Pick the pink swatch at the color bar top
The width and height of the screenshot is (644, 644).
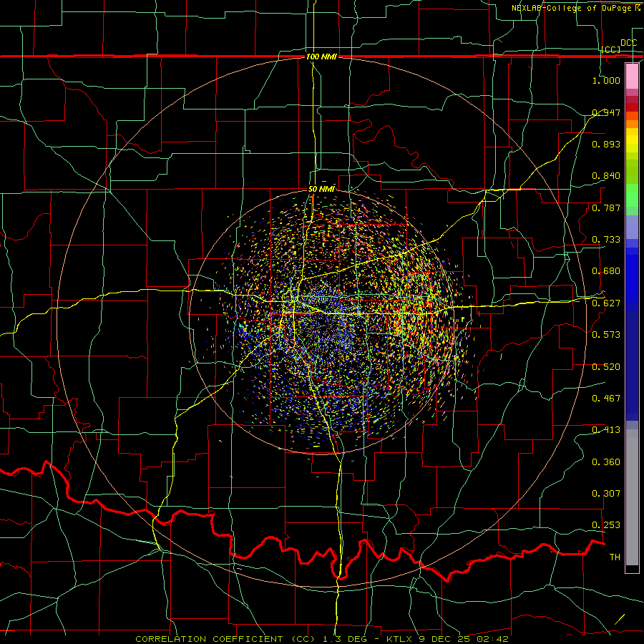point(632,76)
